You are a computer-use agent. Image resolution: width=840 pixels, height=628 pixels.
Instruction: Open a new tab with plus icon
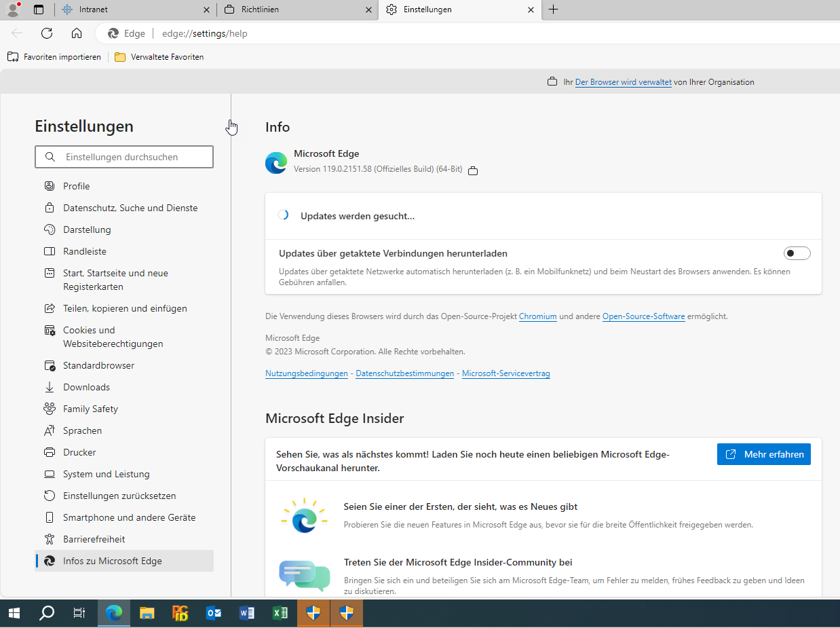[553, 10]
